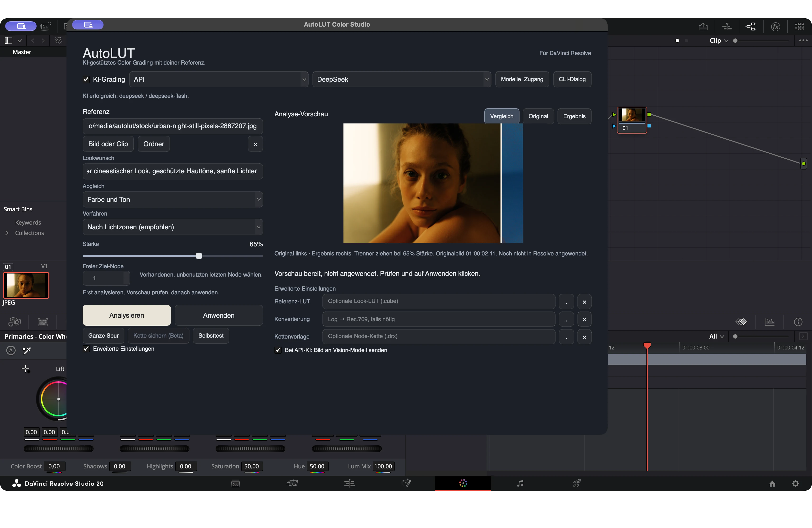Toggle the node graph panel icon
The height and width of the screenshot is (528, 812).
(x=751, y=27)
